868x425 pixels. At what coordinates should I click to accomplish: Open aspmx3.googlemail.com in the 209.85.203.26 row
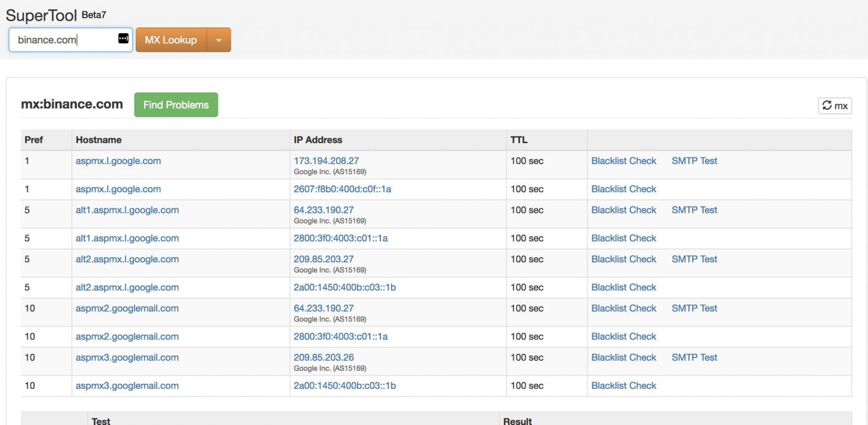(x=127, y=357)
